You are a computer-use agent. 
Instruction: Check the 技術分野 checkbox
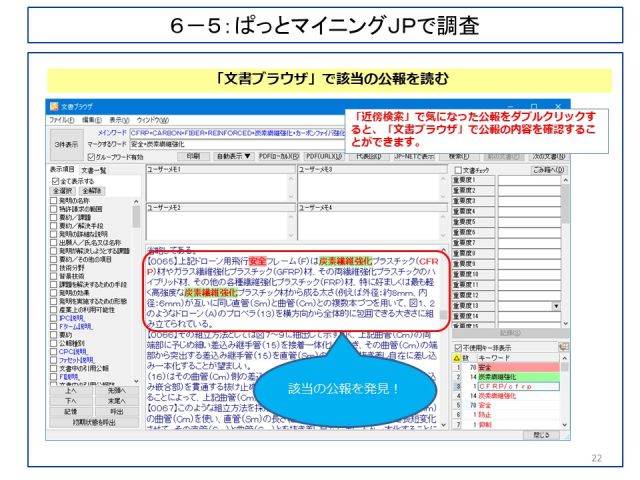tap(53, 268)
